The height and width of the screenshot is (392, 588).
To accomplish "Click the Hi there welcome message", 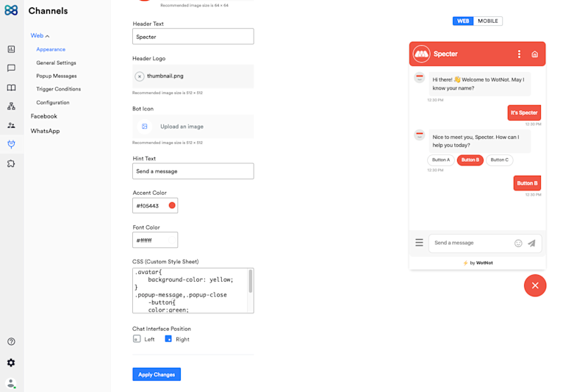I will point(480,84).
